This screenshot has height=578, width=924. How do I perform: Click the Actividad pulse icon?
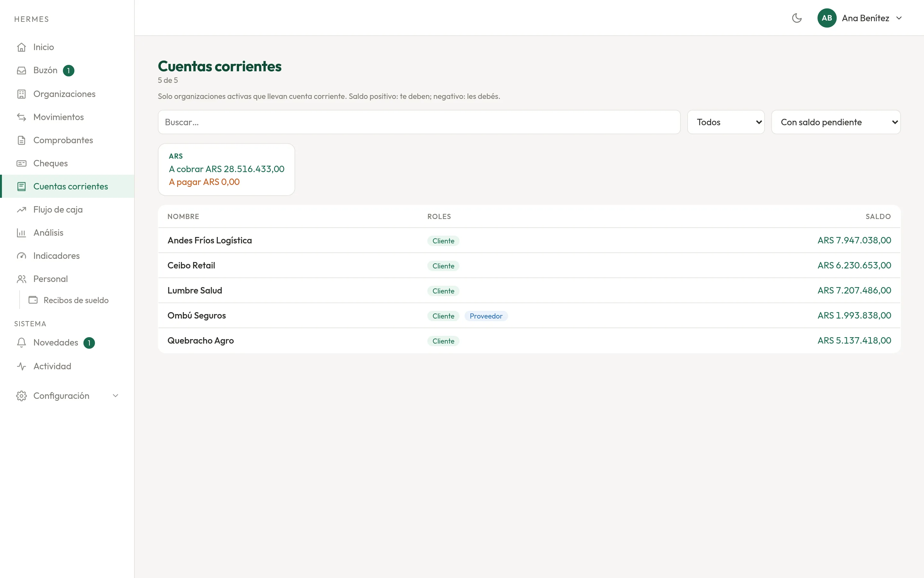[21, 366]
